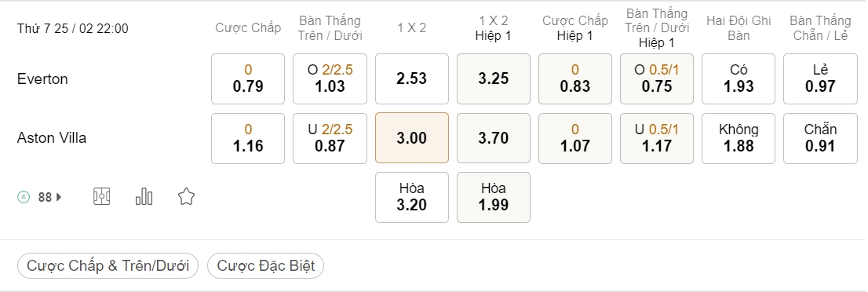Screen dimensions: 868x292
Task: Open Cược Đặc Biệt tab
Action: click(x=266, y=265)
